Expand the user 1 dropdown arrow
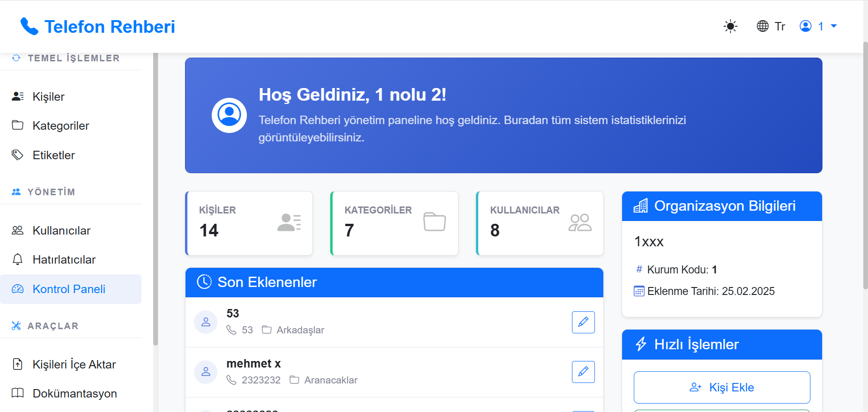This screenshot has width=868, height=412. pos(834,26)
